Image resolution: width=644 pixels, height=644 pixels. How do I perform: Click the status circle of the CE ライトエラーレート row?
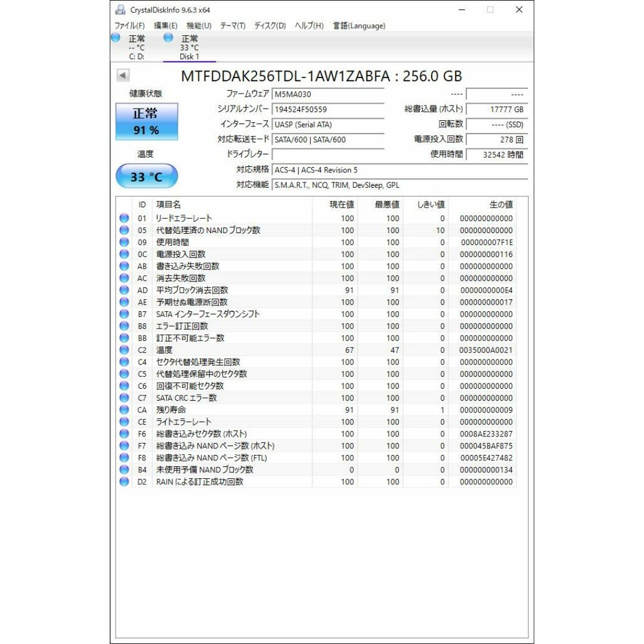pyautogui.click(x=124, y=422)
